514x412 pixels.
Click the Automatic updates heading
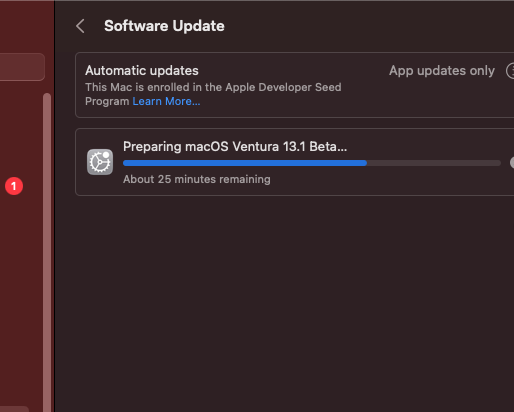142,71
